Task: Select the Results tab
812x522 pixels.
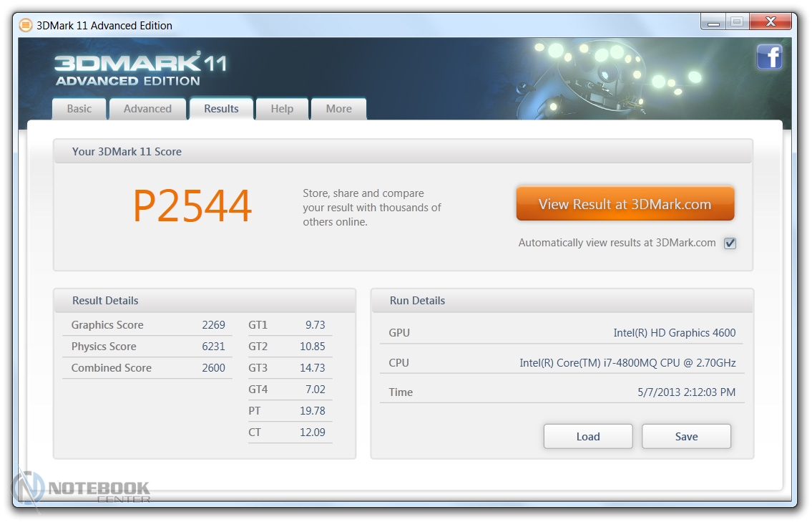Action: (x=221, y=109)
